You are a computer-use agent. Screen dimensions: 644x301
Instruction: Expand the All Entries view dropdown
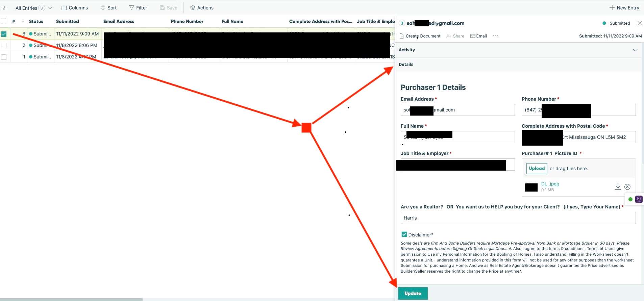tap(50, 8)
